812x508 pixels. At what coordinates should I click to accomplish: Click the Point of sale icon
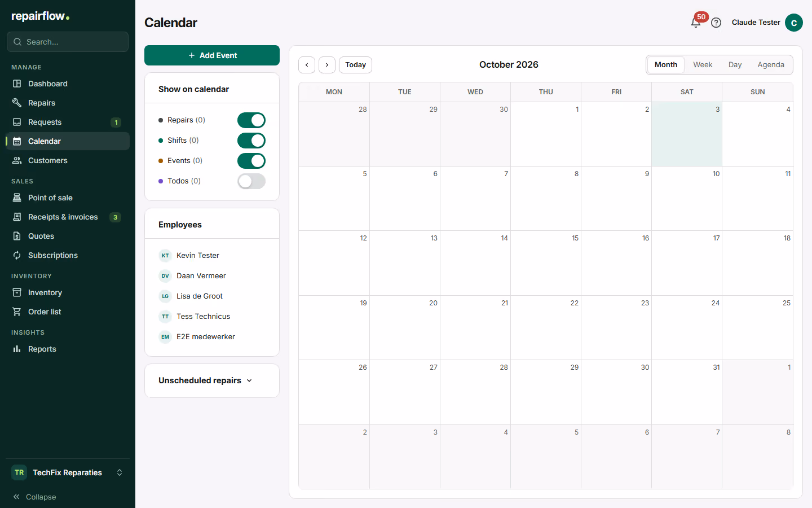coord(17,198)
